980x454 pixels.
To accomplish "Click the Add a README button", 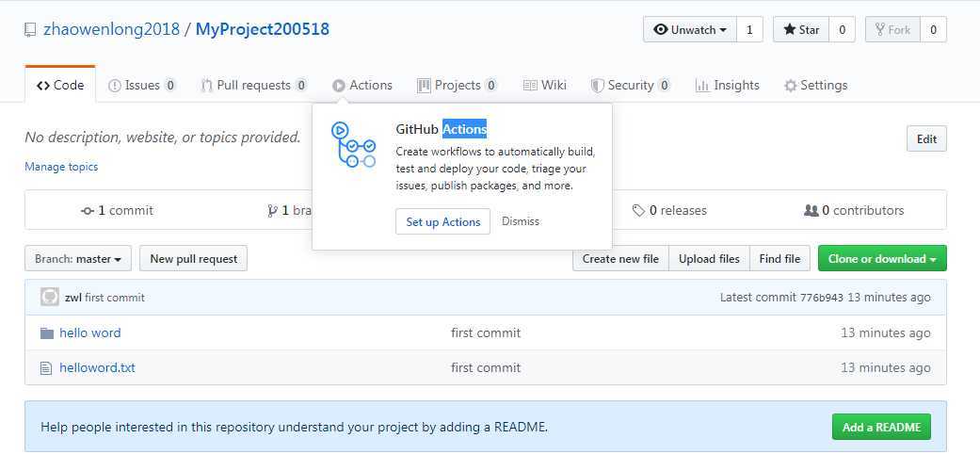I will (881, 427).
